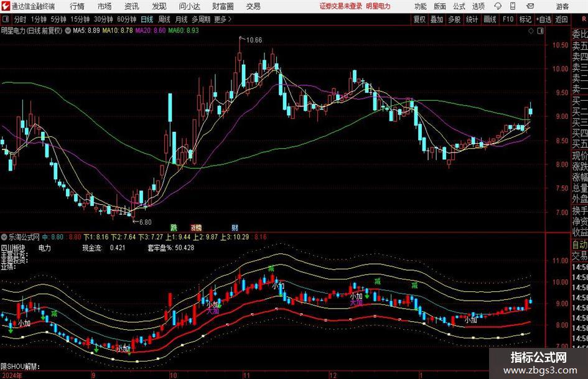The height and width of the screenshot is (379, 588).
Task: Select the 周线 period tab
Action: pos(164,19)
